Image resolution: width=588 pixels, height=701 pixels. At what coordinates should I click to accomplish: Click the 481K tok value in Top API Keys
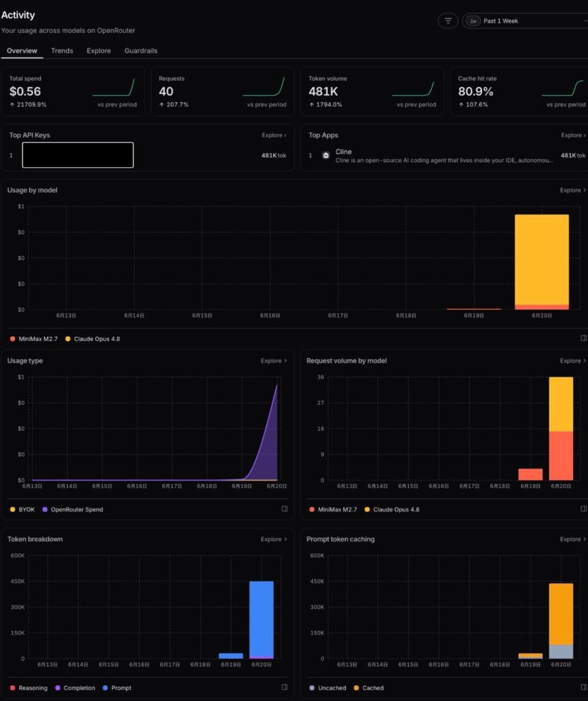274,155
